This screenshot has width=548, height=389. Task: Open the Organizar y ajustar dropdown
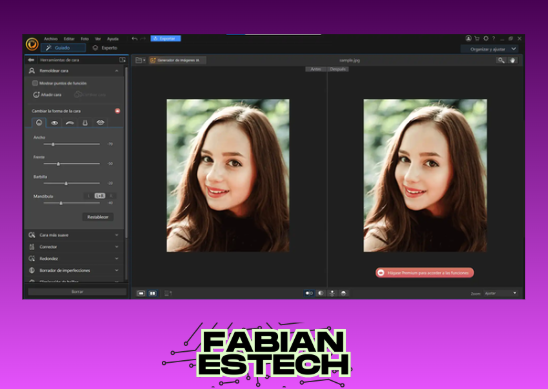[x=489, y=49]
